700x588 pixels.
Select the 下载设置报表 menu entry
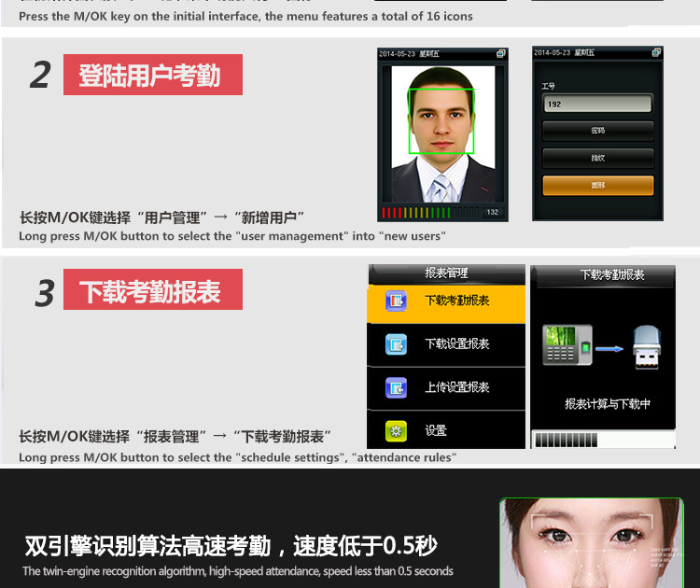[446, 345]
